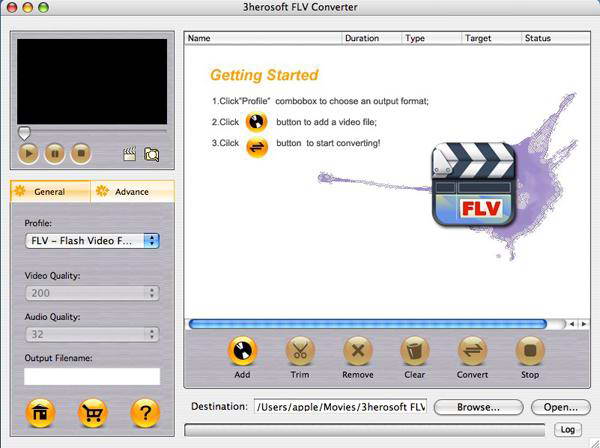Click the conversion progress bar at the bottom
The height and width of the screenshot is (448, 600).
pyautogui.click(x=364, y=430)
